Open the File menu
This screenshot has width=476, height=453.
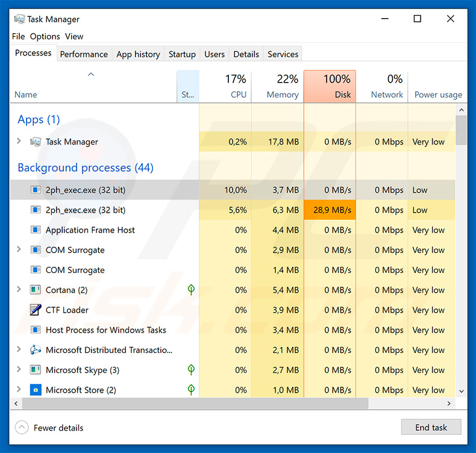coord(18,36)
